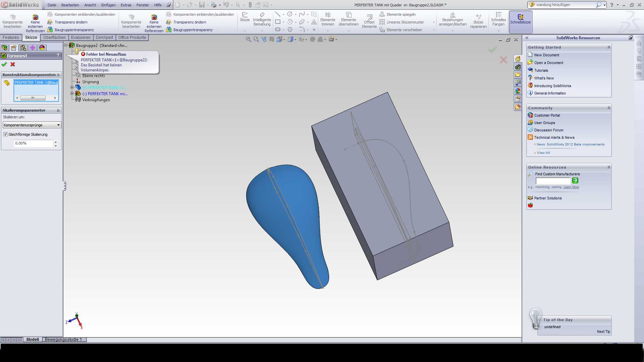
Task: Toggle Schnelles Fangen
Action: 498,19
